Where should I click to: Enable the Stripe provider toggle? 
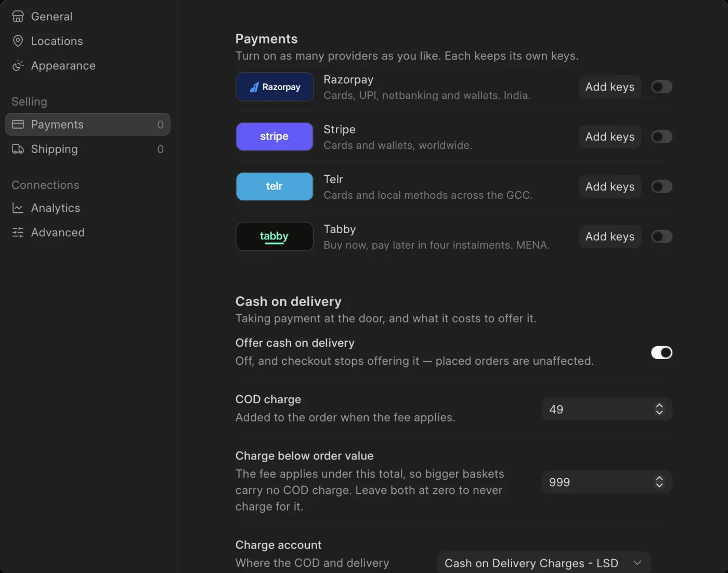pyautogui.click(x=661, y=137)
